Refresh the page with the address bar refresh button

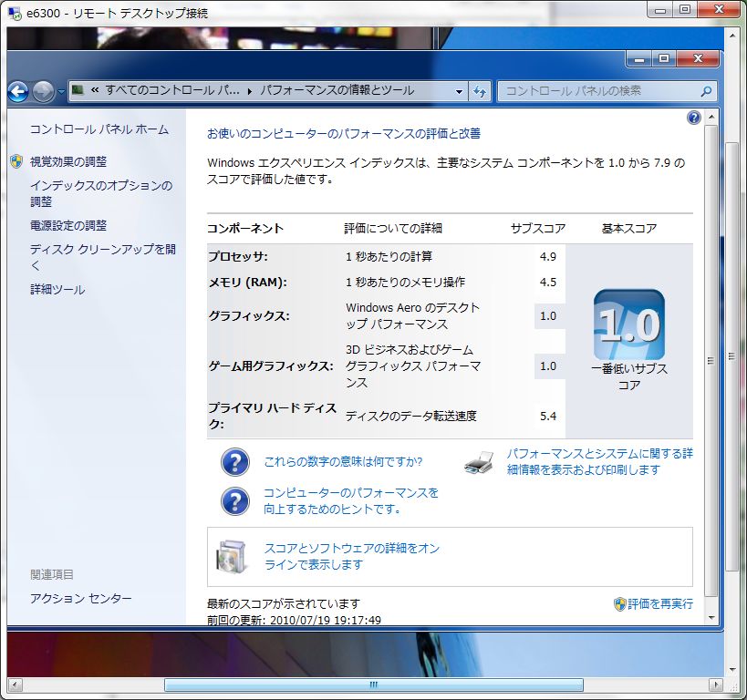tap(480, 91)
